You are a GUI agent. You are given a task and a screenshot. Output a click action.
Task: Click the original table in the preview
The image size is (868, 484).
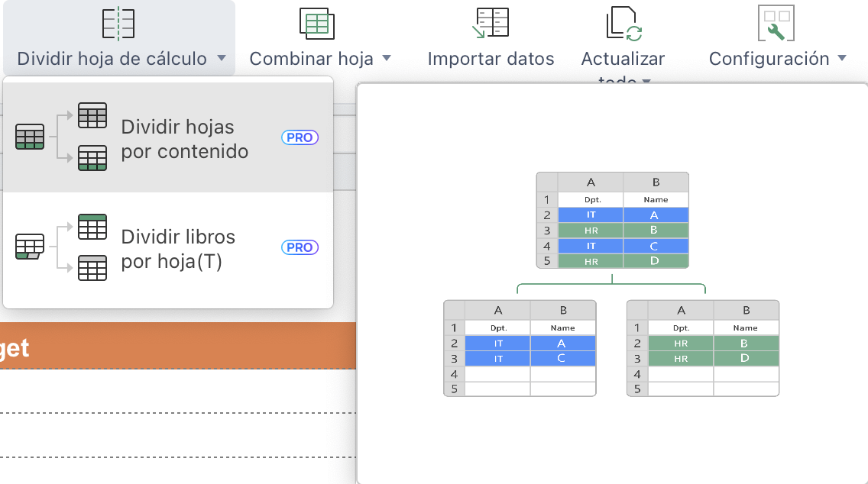pos(612,220)
